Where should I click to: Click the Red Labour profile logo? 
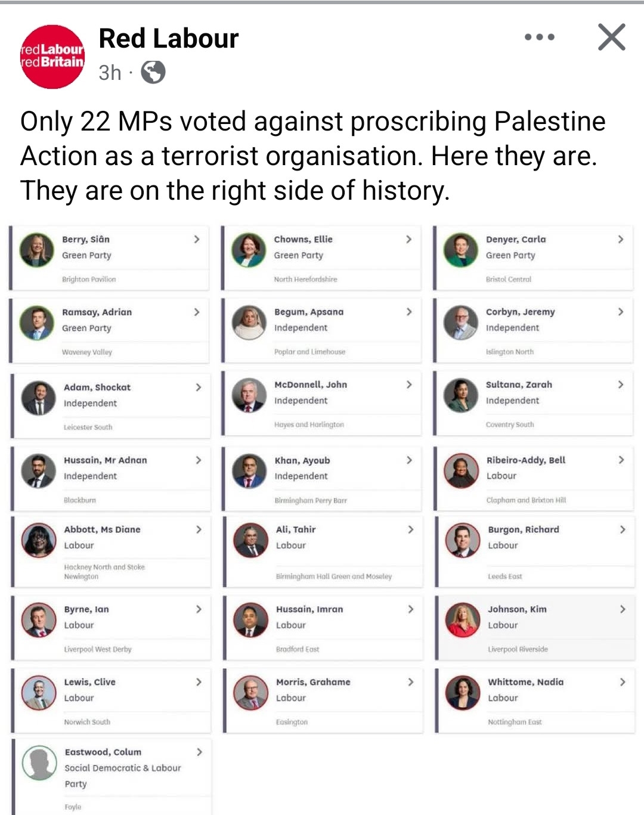coord(52,57)
